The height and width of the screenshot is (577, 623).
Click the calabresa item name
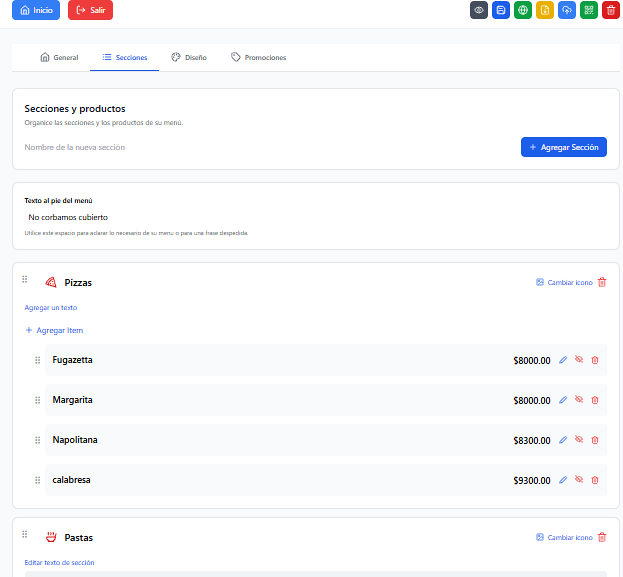click(x=72, y=480)
